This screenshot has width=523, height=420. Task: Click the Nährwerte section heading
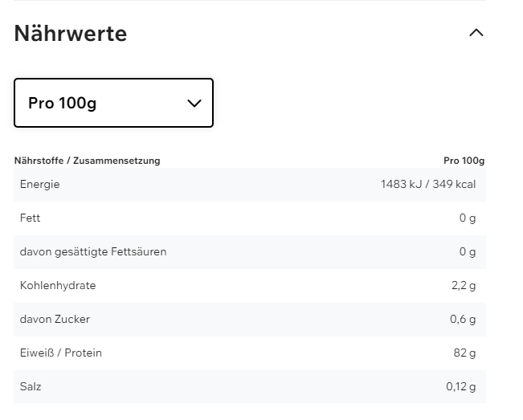[x=71, y=34]
